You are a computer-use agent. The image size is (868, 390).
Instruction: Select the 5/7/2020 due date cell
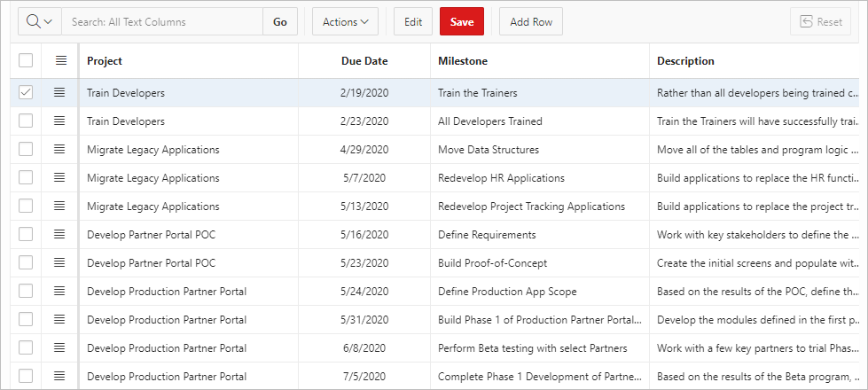pyautogui.click(x=364, y=177)
